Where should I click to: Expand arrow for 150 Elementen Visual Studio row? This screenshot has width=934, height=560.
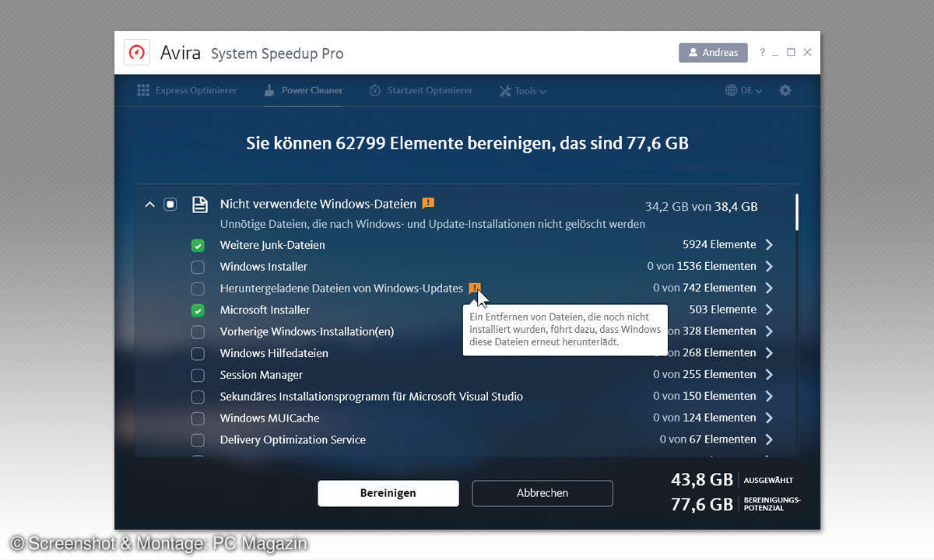pos(769,396)
